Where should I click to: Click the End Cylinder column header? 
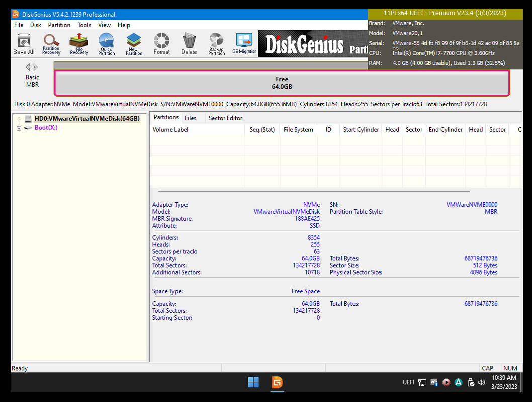(446, 129)
